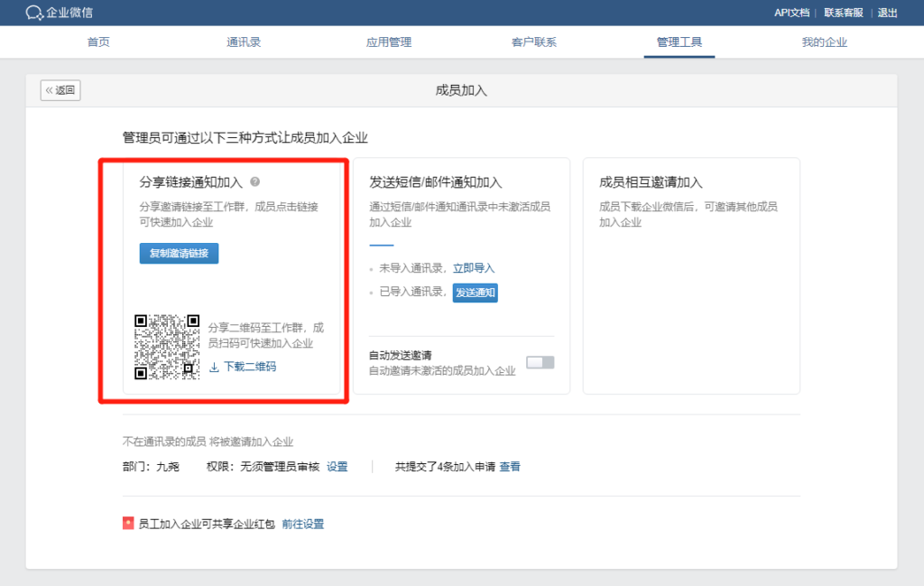
Task: Open the 客户联系 tab
Action: point(534,42)
